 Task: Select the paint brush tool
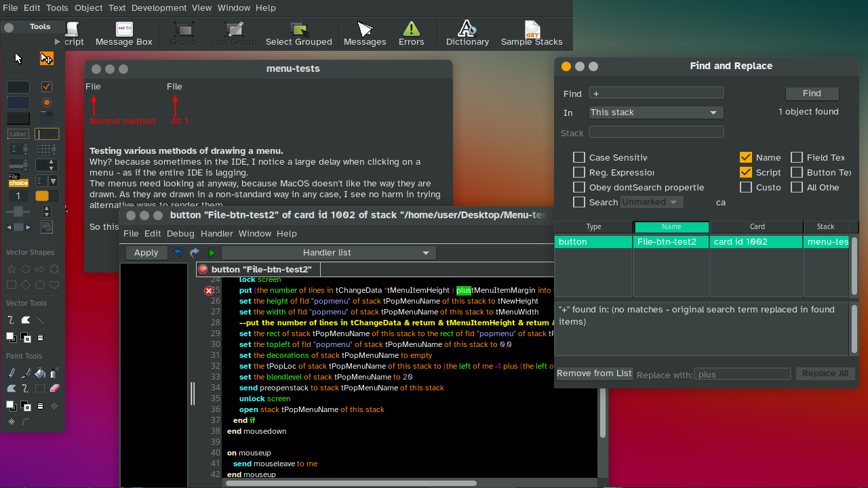[x=26, y=373]
